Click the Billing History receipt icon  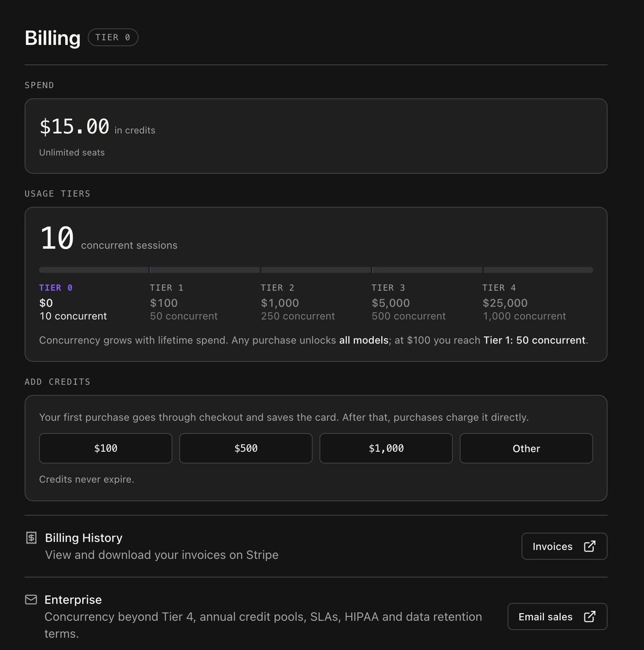pos(31,538)
